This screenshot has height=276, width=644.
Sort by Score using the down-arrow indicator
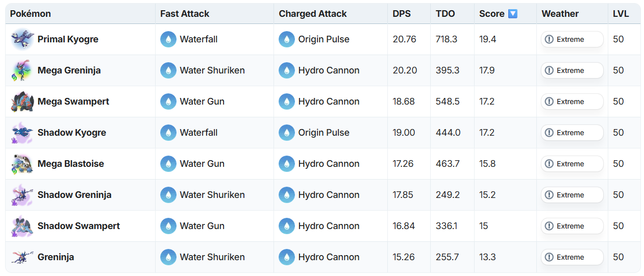(513, 14)
